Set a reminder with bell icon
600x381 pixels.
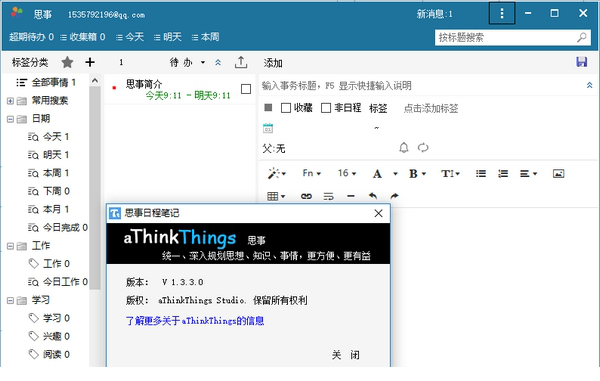[404, 147]
